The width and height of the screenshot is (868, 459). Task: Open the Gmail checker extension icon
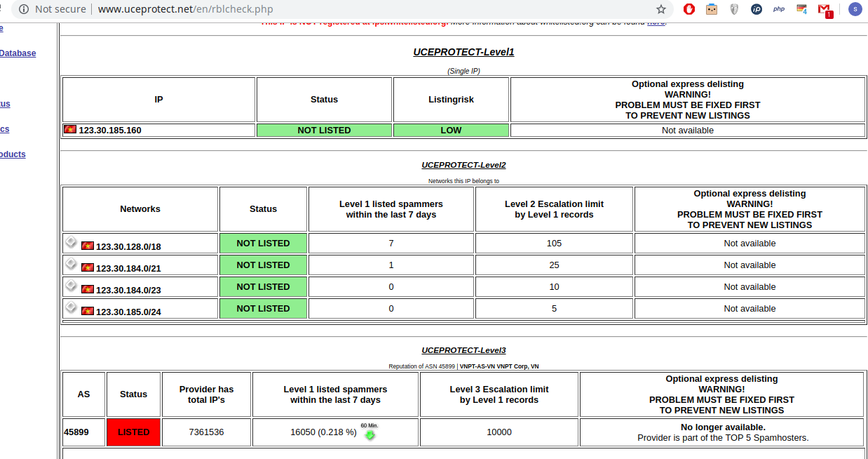(825, 10)
